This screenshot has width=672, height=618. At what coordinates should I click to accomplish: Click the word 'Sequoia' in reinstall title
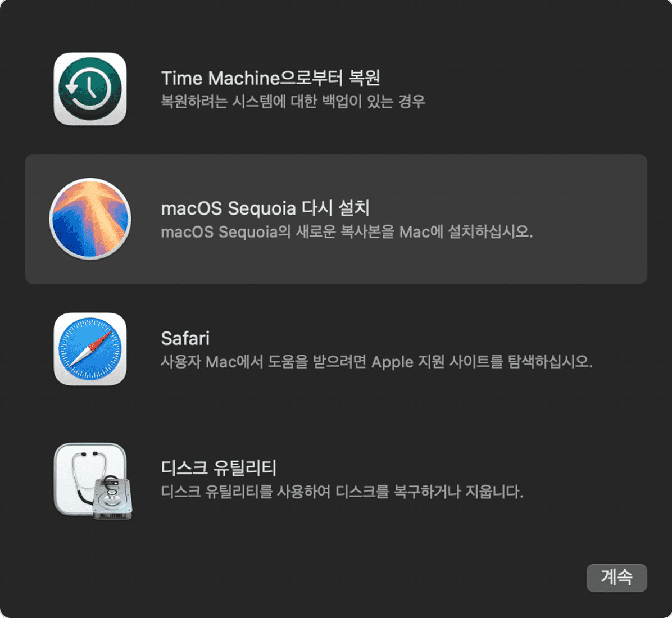262,208
